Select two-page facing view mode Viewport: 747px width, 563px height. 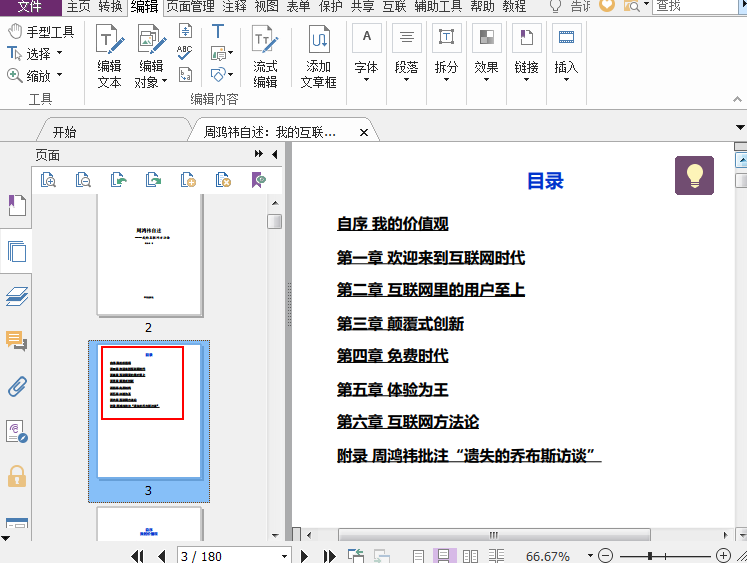coord(470,556)
